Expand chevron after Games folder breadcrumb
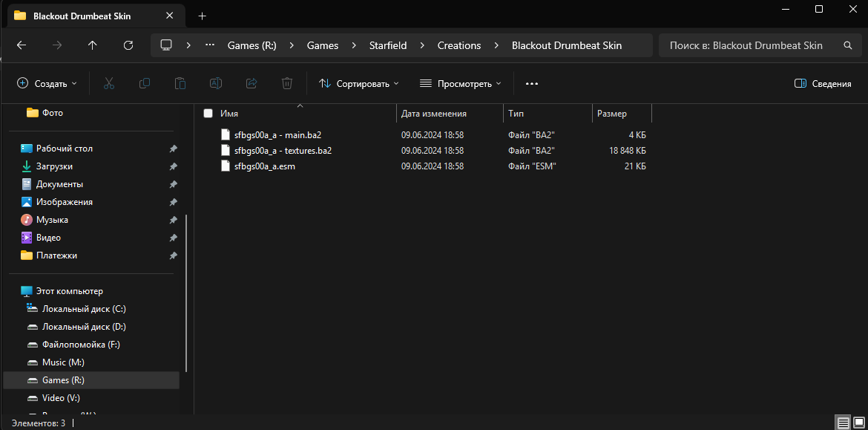The image size is (868, 430). (354, 45)
